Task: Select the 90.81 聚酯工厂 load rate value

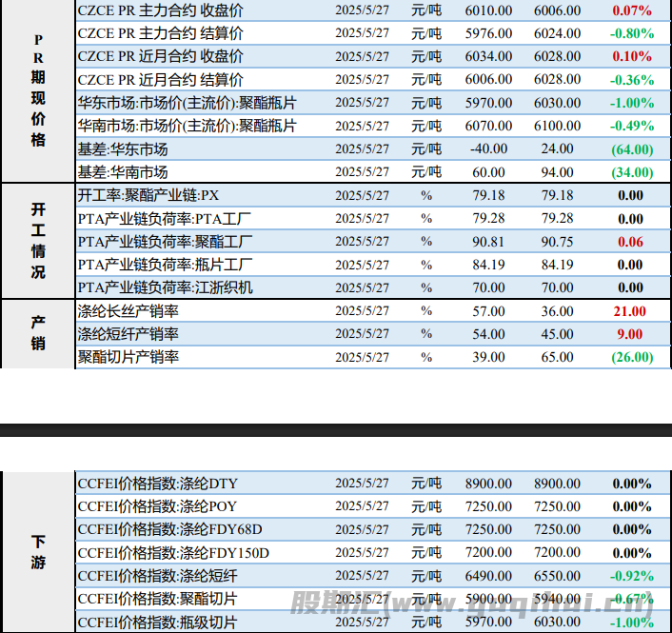Action: point(488,242)
